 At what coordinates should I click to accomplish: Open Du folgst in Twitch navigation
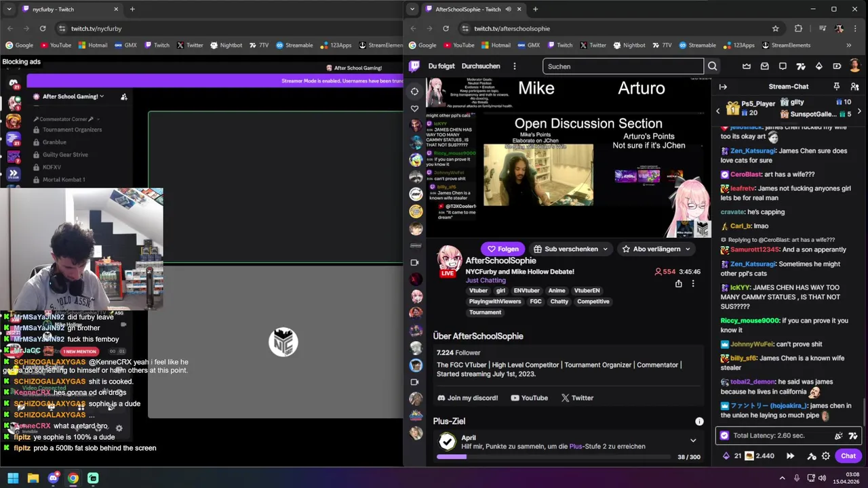(441, 66)
